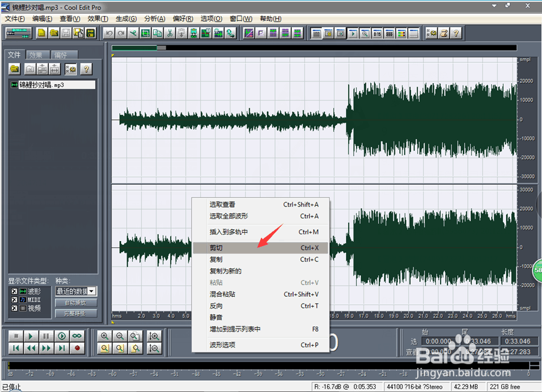The width and height of the screenshot is (542, 392).
Task: Zoom in vertically
Action: pyautogui.click(x=154, y=336)
